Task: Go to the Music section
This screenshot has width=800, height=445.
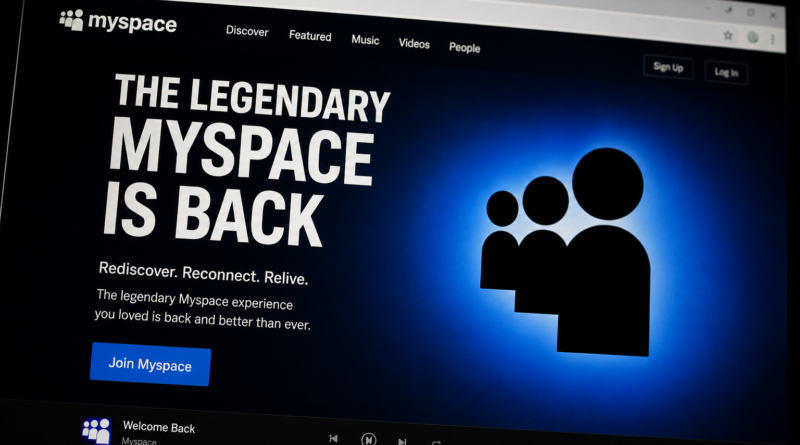Action: click(365, 40)
